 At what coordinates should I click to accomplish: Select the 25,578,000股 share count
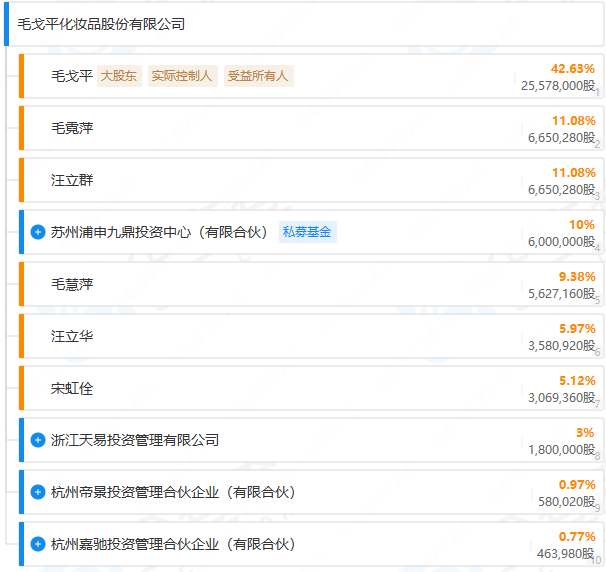558,86
